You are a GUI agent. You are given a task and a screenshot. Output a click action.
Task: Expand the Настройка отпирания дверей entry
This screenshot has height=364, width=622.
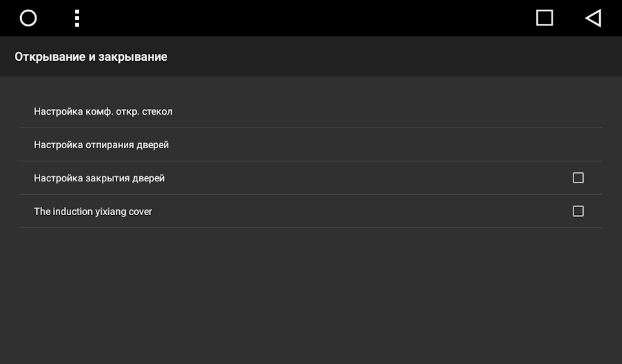tap(311, 144)
